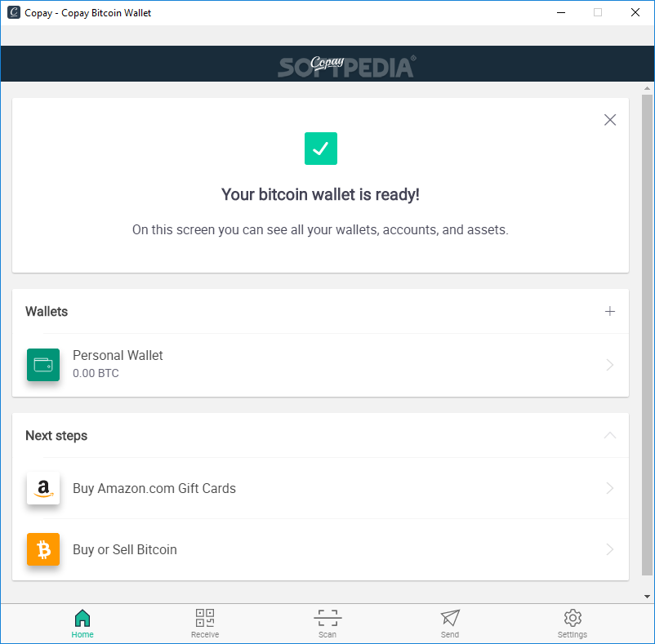Click the green checkmark icon
The image size is (655, 644).
[320, 149]
